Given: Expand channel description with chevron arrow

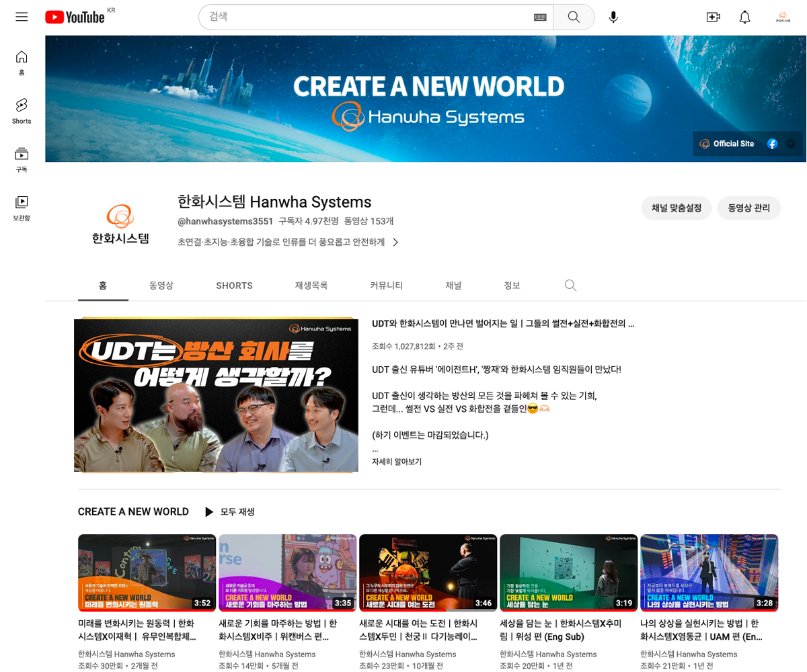Looking at the screenshot, I should click(395, 242).
